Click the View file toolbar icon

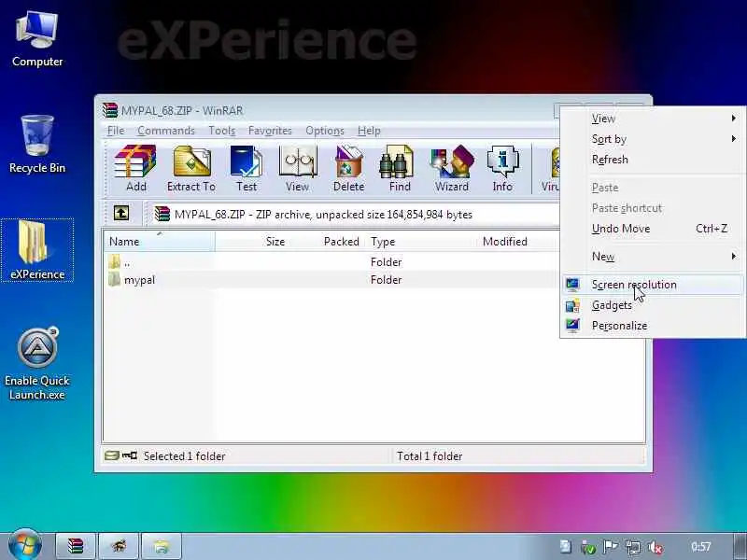tap(297, 169)
